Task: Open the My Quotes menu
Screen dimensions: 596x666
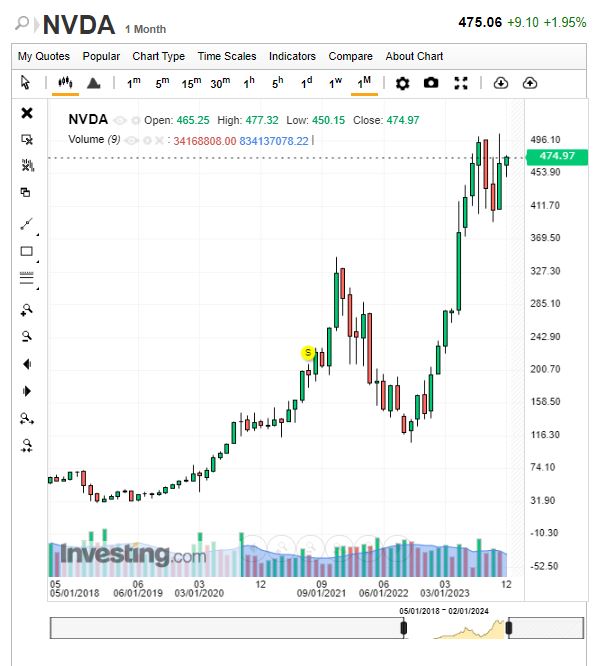Action: (x=44, y=56)
